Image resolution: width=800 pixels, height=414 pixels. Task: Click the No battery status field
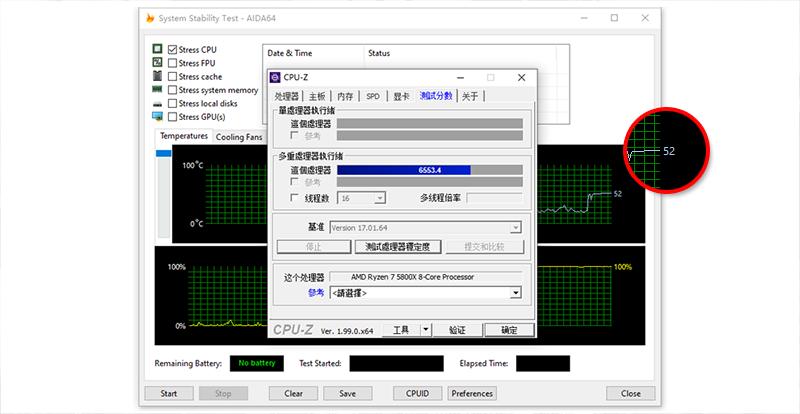257,363
